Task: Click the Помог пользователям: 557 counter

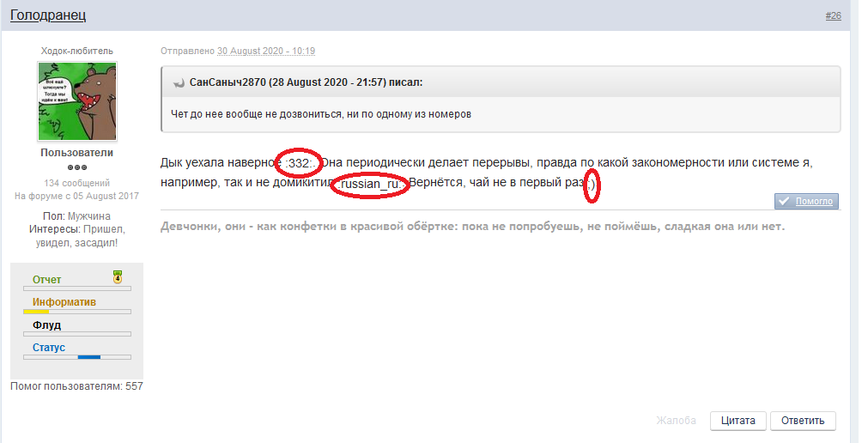Action: [76, 386]
